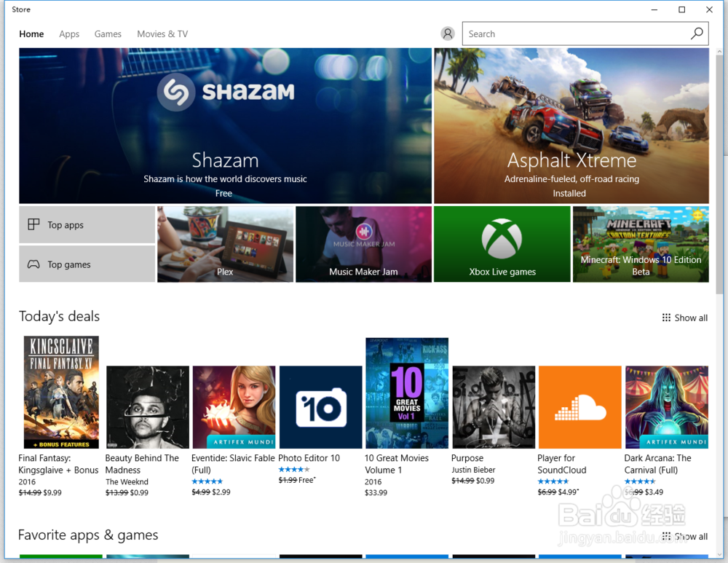The width and height of the screenshot is (728, 563).
Task: Click the Music Maker Jam logo icon
Action: click(x=364, y=231)
